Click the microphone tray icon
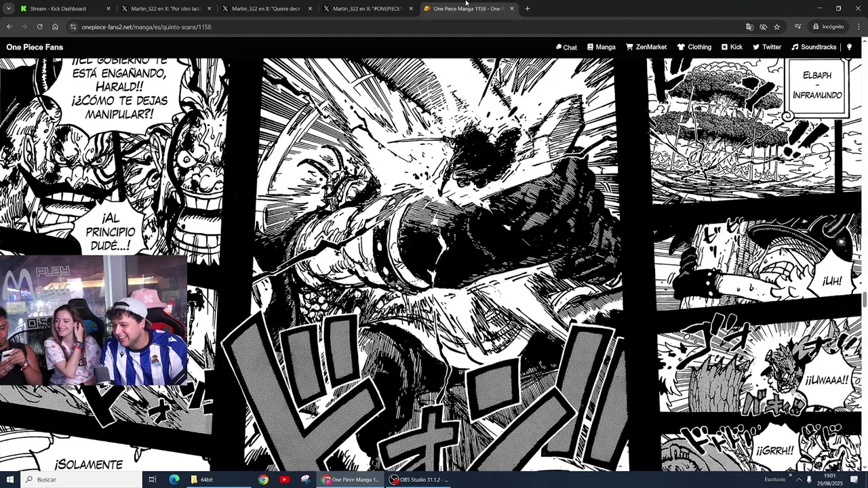The width and height of the screenshot is (868, 488). 809,479
